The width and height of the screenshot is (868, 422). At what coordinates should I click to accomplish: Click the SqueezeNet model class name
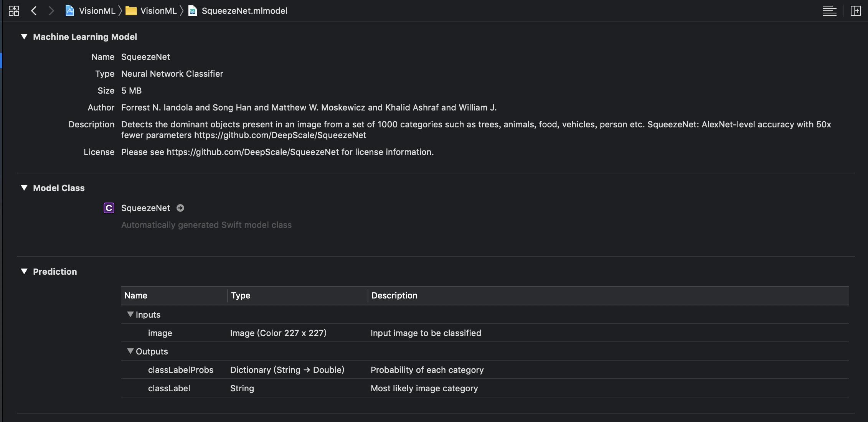145,208
